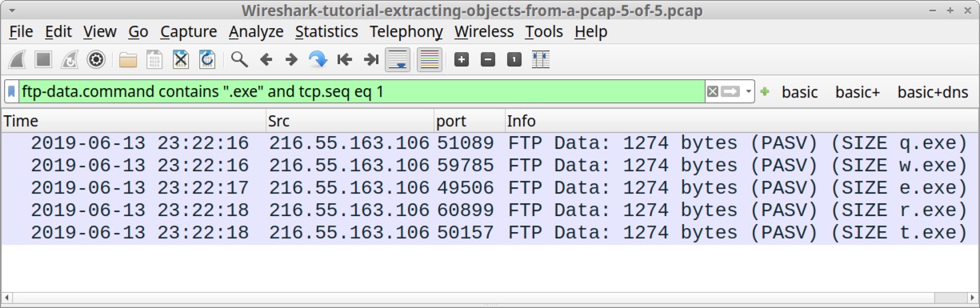
Task: Apply the 'basic+' filter button
Action: pos(858,92)
